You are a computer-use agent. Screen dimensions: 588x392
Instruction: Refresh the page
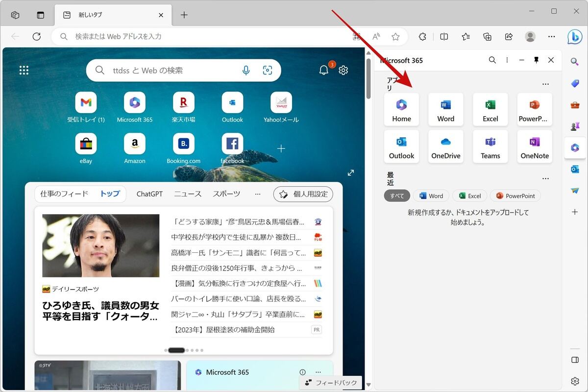[36, 37]
